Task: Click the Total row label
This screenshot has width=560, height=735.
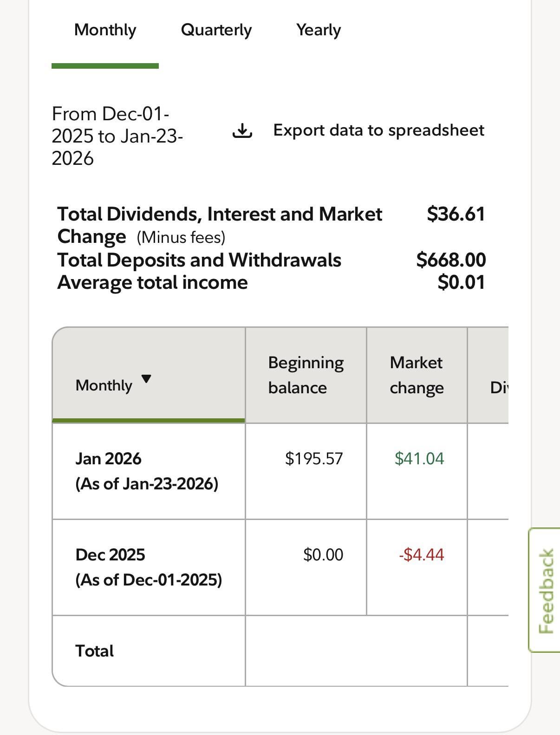Action: coord(94,651)
